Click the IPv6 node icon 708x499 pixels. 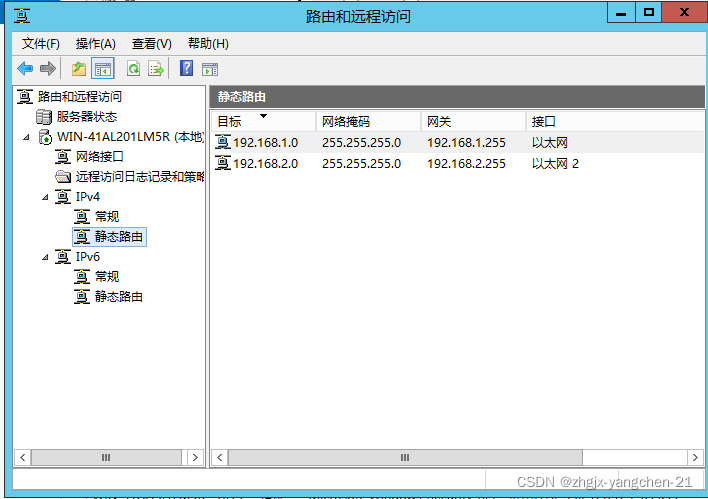(x=63, y=257)
